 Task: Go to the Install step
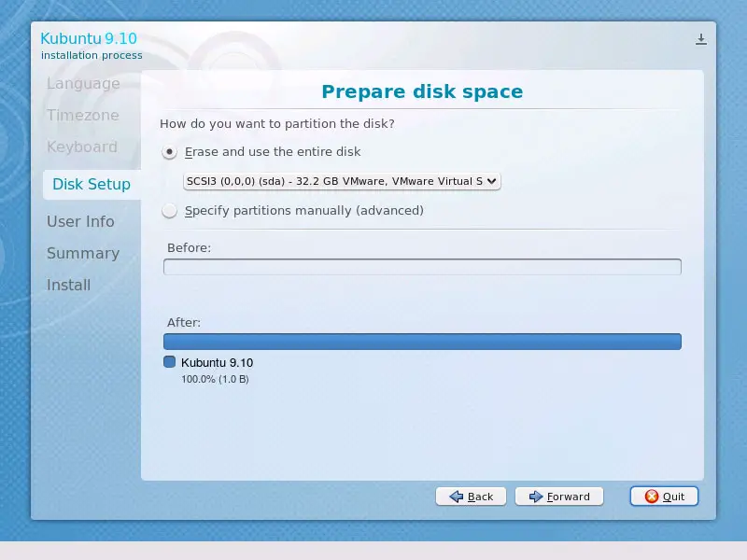[68, 285]
